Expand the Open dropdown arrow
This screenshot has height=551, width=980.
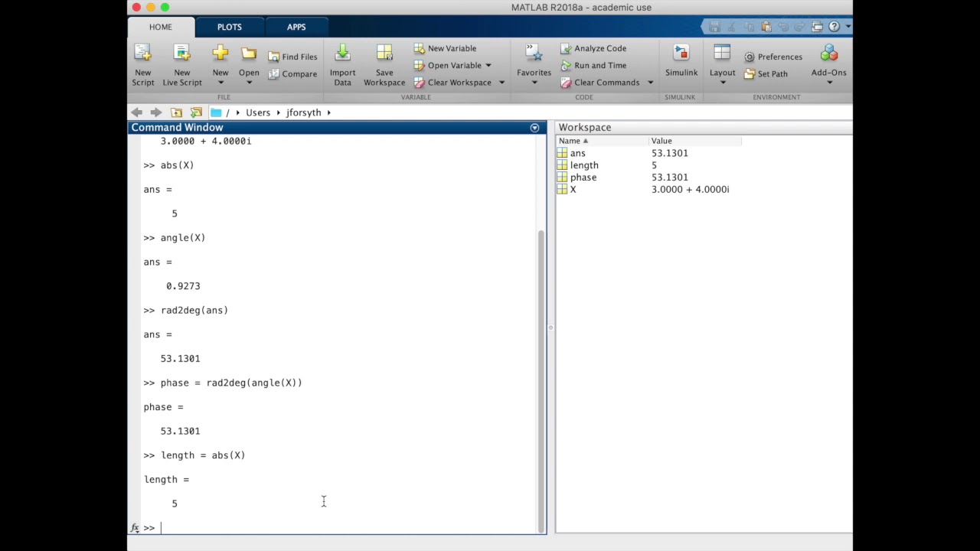coord(249,83)
